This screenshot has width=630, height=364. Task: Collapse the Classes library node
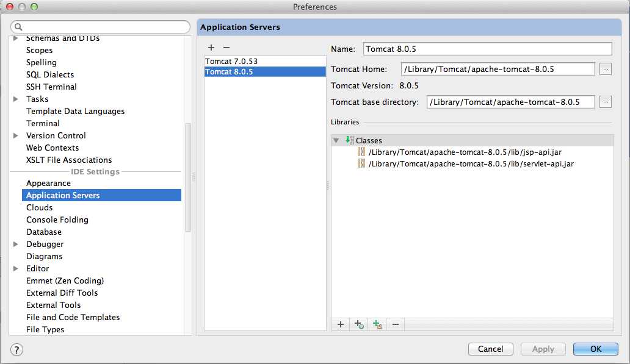(x=336, y=140)
